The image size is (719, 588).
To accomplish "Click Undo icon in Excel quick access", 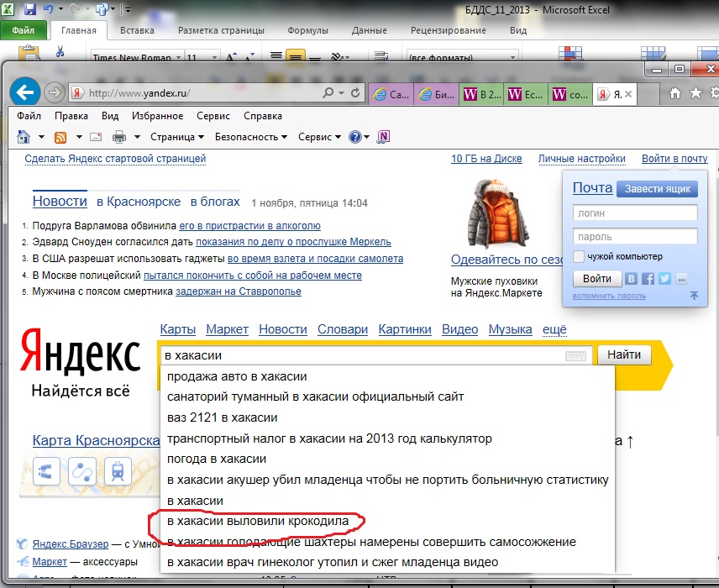I will (48, 8).
